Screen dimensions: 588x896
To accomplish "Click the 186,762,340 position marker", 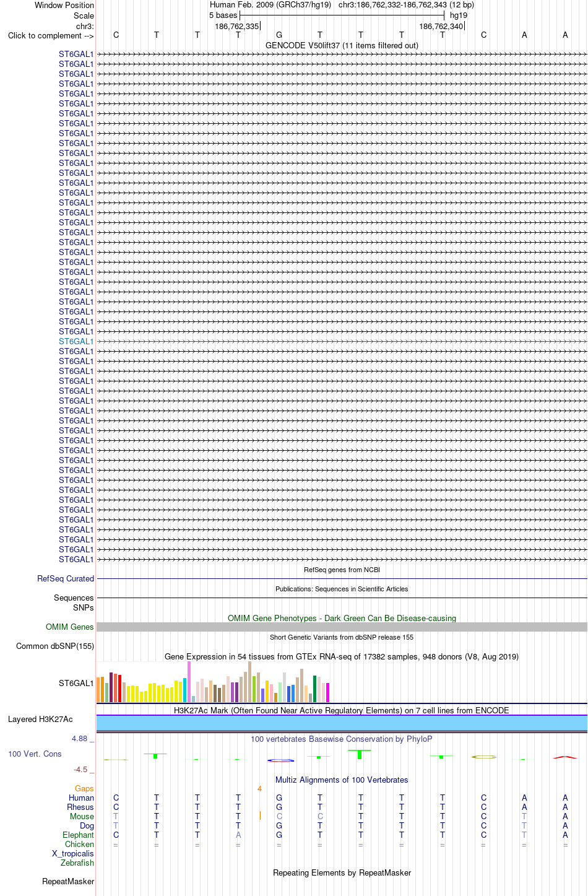I will 441,26.
